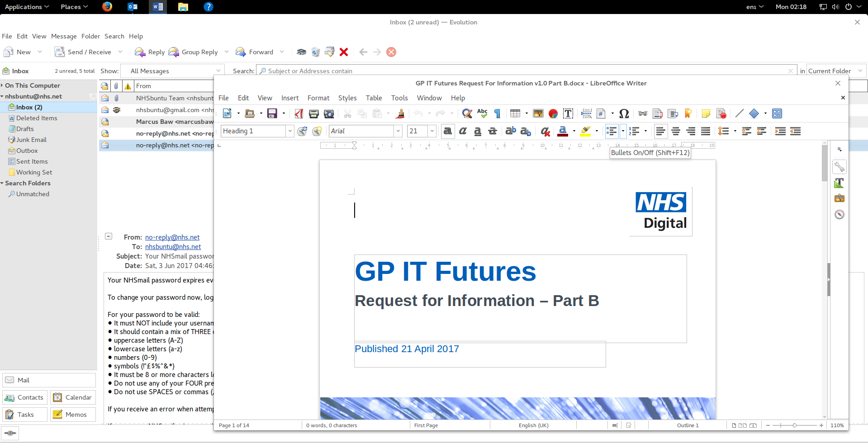Open the Table menu in Writer
This screenshot has width=868, height=443.
[x=374, y=98]
